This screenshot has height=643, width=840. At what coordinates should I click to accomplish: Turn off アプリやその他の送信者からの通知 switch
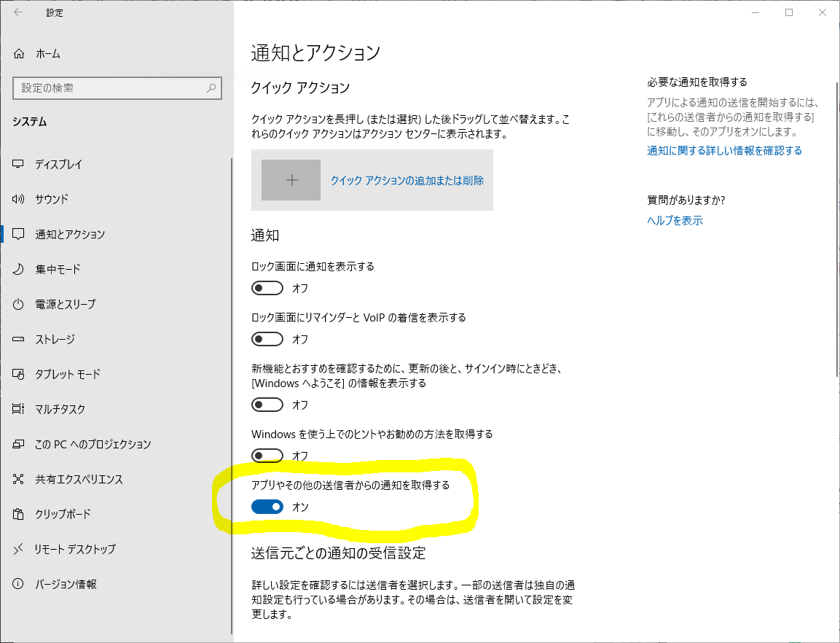pos(267,507)
